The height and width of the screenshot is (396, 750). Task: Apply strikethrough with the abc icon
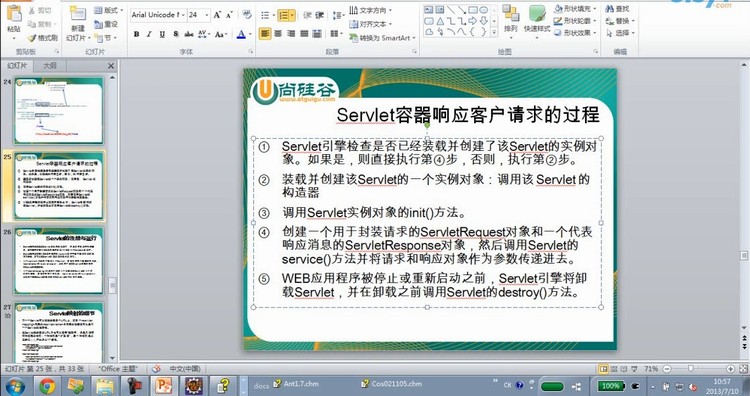(x=189, y=34)
